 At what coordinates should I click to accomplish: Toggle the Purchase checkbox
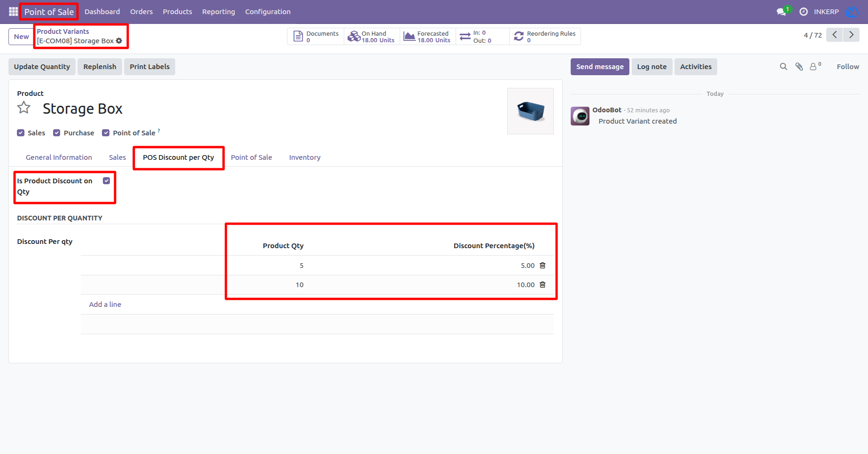(57, 133)
